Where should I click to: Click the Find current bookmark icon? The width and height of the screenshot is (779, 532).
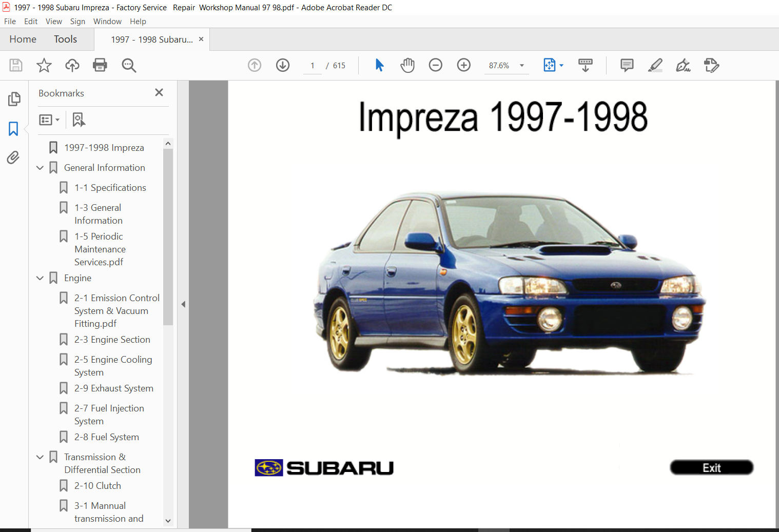click(79, 120)
